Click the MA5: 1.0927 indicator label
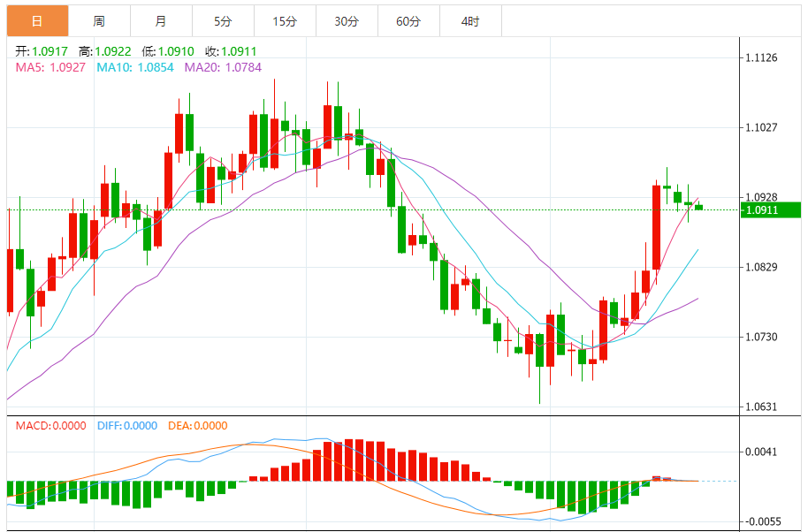 [50, 67]
